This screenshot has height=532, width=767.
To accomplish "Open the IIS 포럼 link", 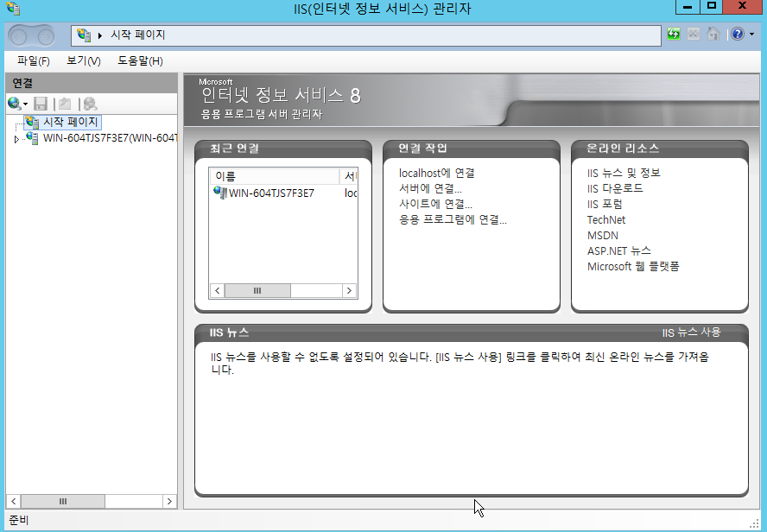I will (x=605, y=205).
